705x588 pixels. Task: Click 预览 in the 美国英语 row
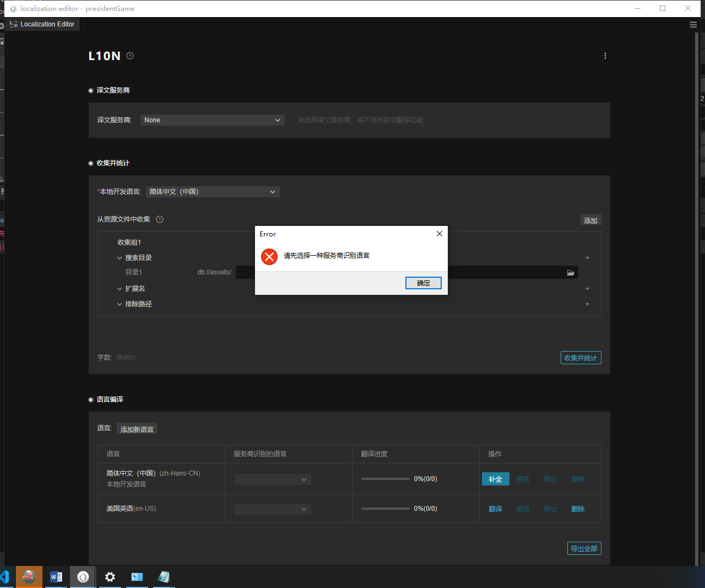pos(523,509)
